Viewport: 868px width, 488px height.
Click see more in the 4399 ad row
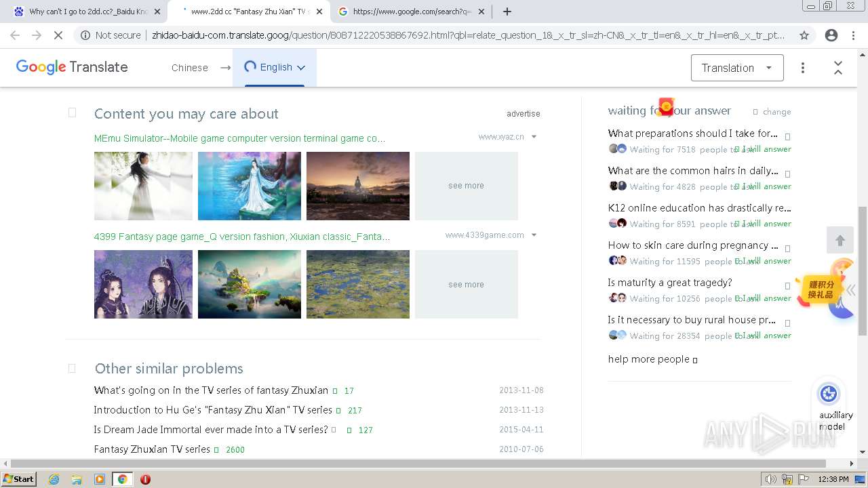pyautogui.click(x=467, y=285)
